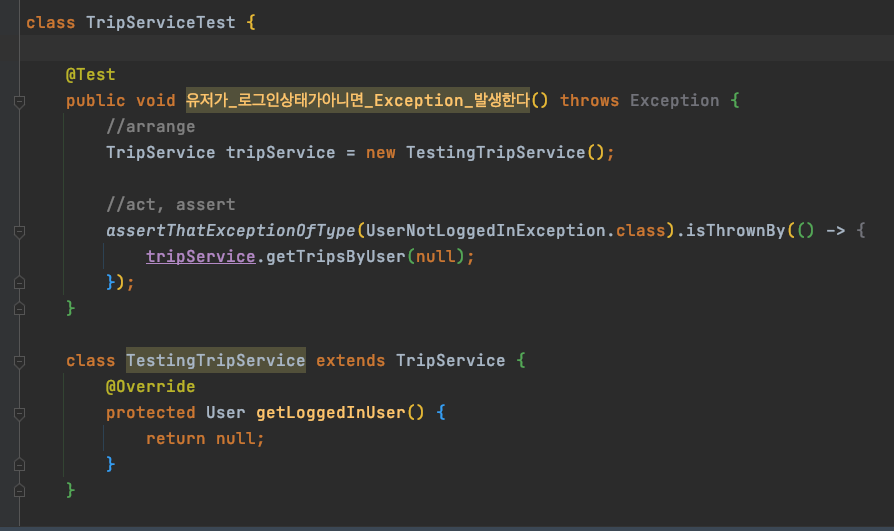Click the return null statement

pyautogui.click(x=205, y=439)
